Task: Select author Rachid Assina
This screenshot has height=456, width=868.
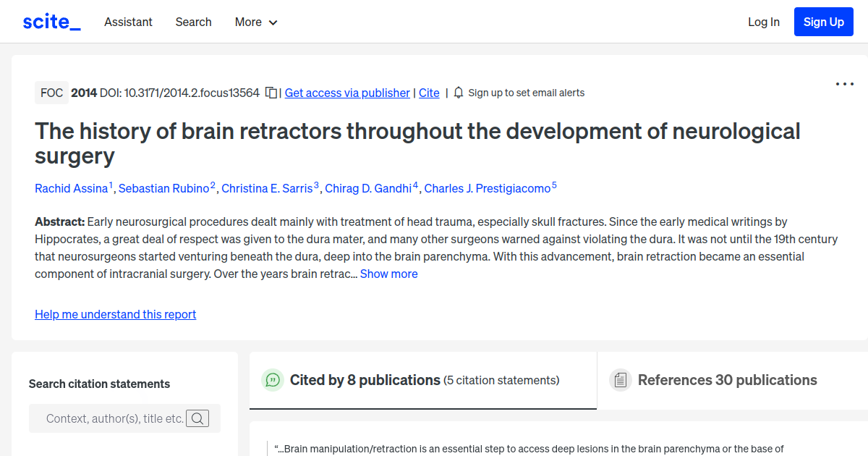Action: pyautogui.click(x=71, y=188)
